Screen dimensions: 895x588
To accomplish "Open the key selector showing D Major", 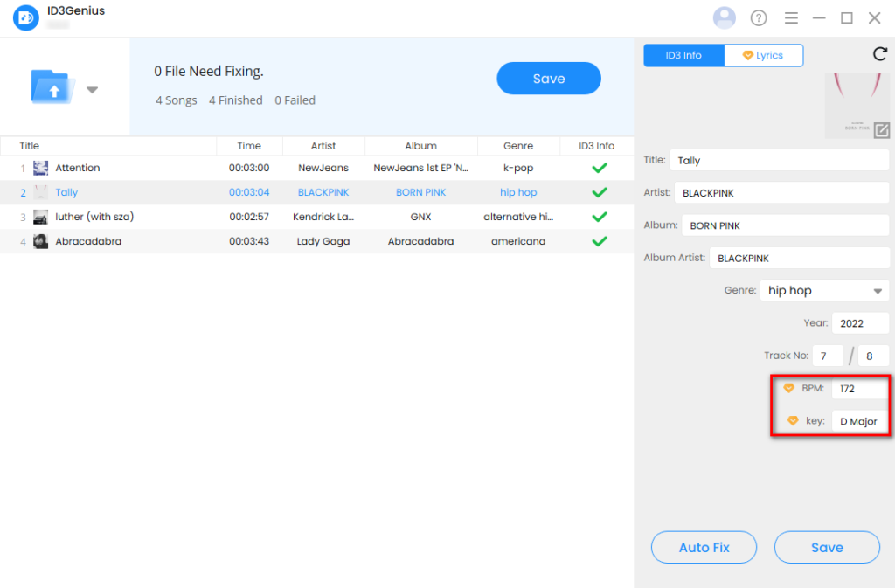I will coord(860,420).
